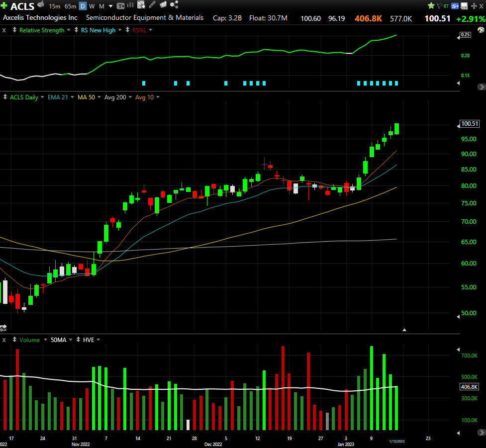Expand HVE dropdown arrow
The image size is (486, 448).
coord(98,340)
